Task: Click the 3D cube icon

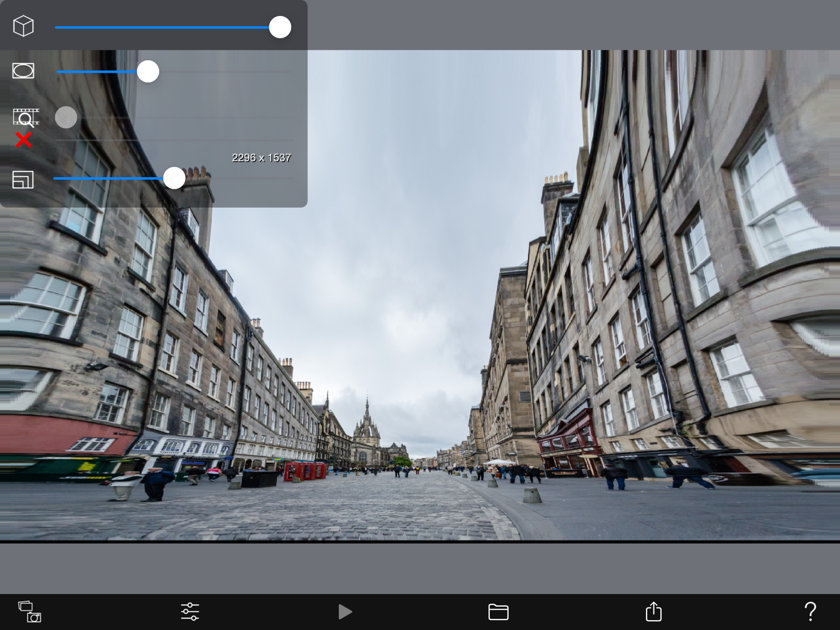Action: (x=23, y=26)
